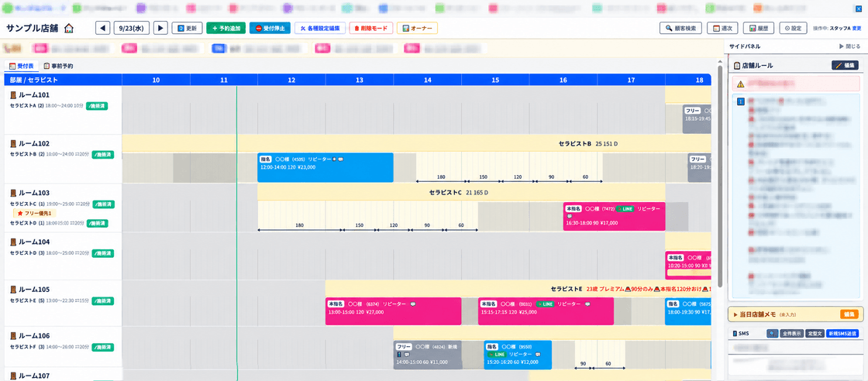
Task: Open the 9/23(水) date picker
Action: 132,28
